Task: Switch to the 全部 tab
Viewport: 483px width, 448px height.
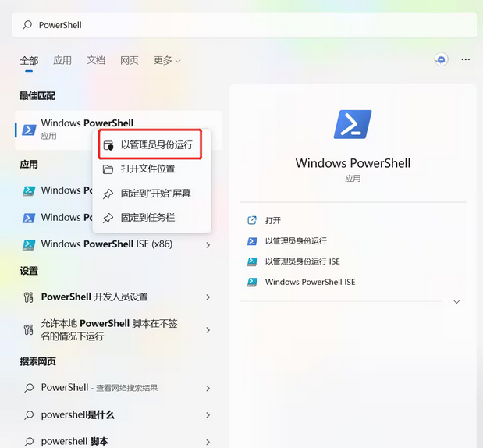Action: coord(30,60)
